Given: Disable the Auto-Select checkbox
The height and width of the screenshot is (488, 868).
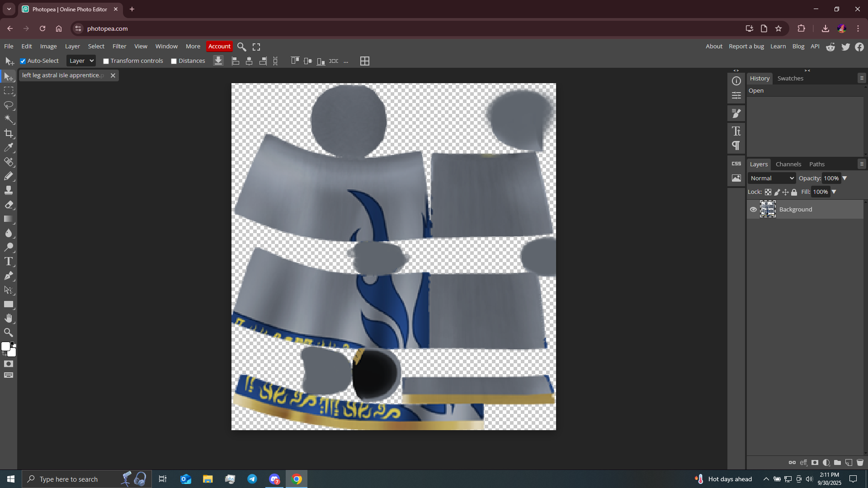Looking at the screenshot, I should pos(23,61).
